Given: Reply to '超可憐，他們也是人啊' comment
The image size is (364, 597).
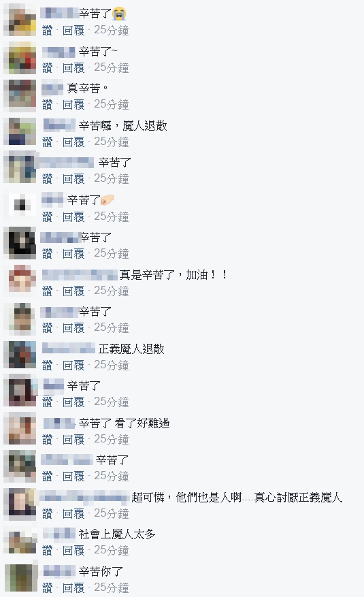Looking at the screenshot, I should pos(73,514).
